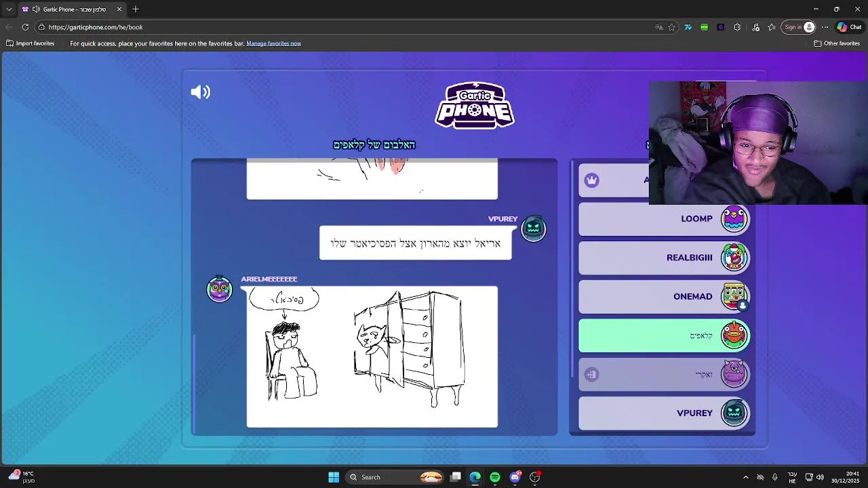Open the Windows Start menu
The image size is (868, 488).
[x=334, y=477]
